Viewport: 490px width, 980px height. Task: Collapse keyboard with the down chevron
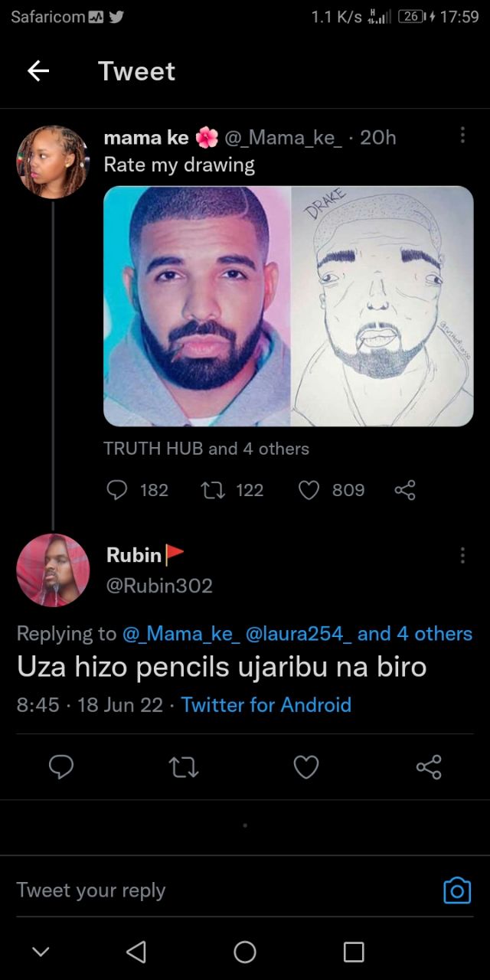[41, 952]
